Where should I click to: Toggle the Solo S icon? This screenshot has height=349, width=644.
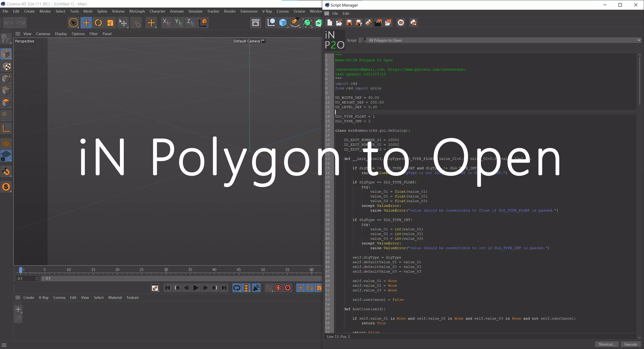point(6,187)
